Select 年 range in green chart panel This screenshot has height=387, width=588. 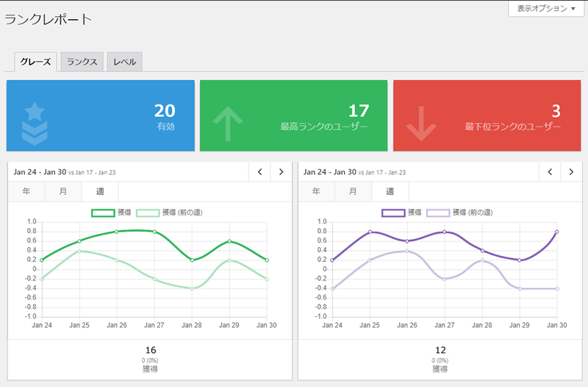(26, 191)
